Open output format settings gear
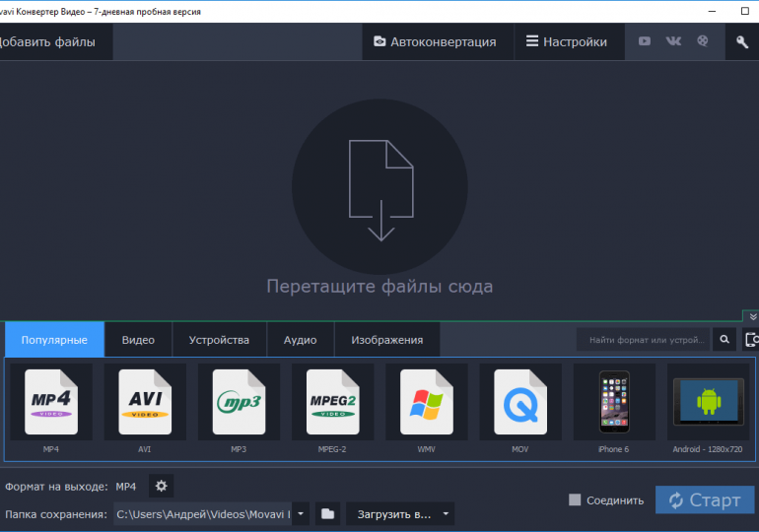 pos(162,486)
